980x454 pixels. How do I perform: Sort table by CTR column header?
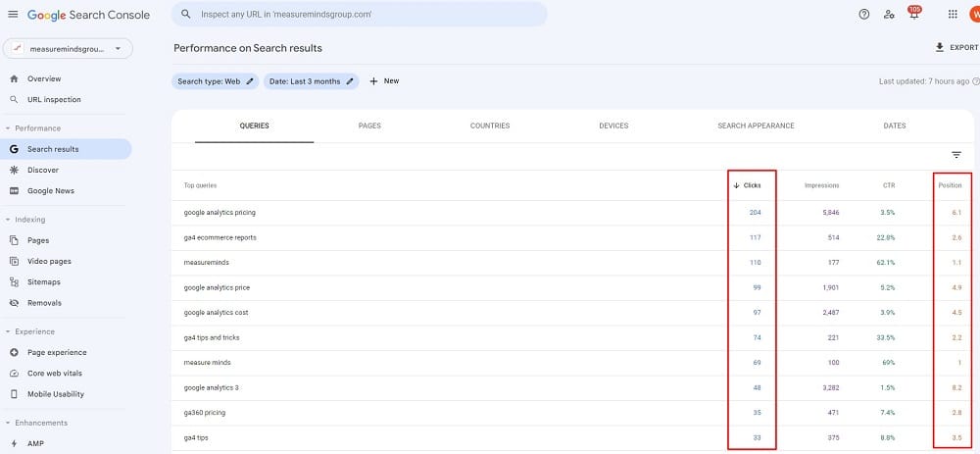pos(888,185)
